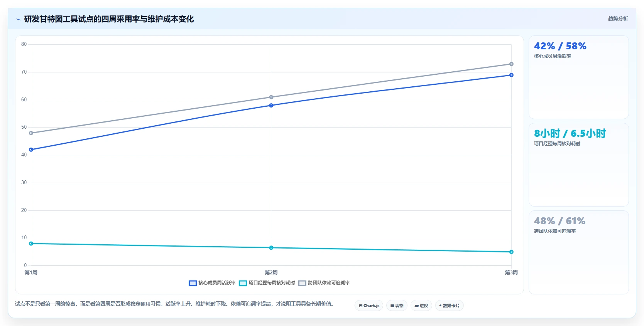This screenshot has width=644, height=326.
Task: Click the cyan 项目经理每周核对耗时 point at 第3周
Action: (511, 252)
